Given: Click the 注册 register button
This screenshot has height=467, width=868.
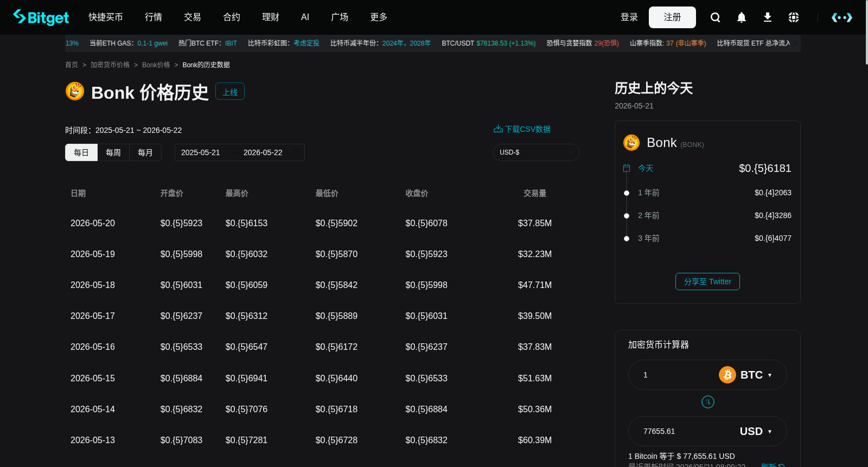Looking at the screenshot, I should 672,17.
